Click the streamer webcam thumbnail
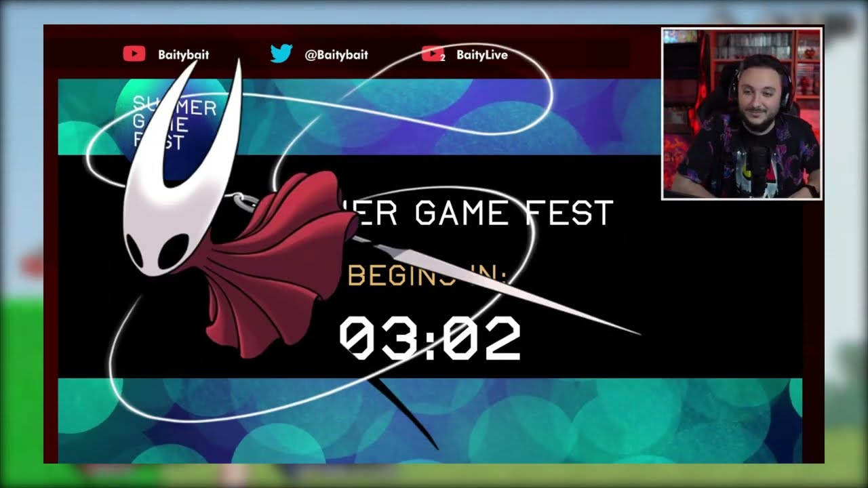 coord(742,114)
